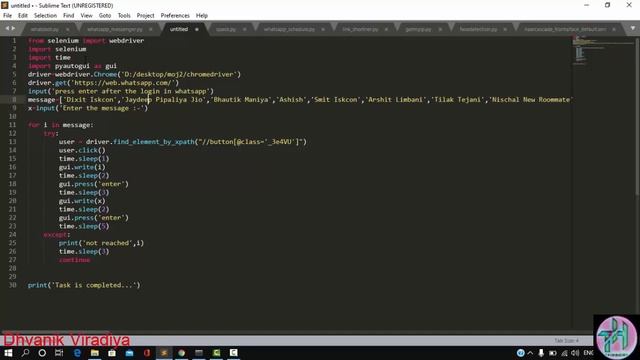Open Cortana from the taskbar
The image size is (640, 360).
(42, 353)
